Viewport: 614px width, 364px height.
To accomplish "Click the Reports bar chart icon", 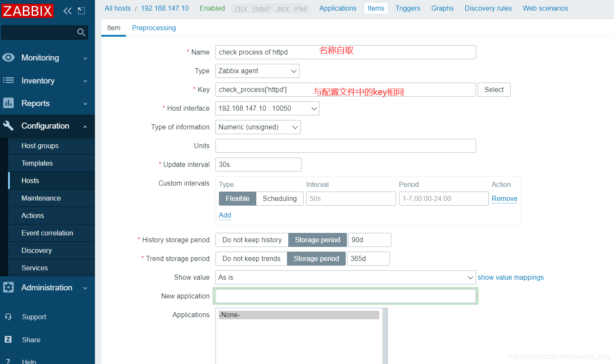I will click(x=9, y=103).
